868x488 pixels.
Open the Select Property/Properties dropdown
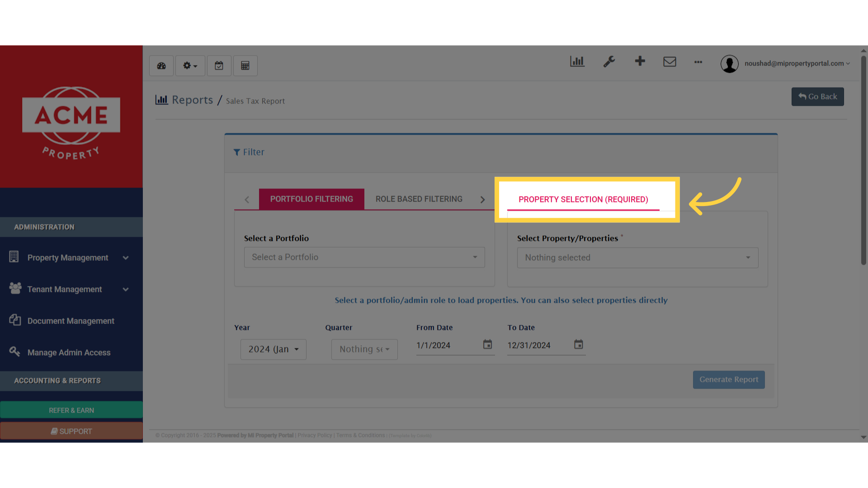point(637,258)
